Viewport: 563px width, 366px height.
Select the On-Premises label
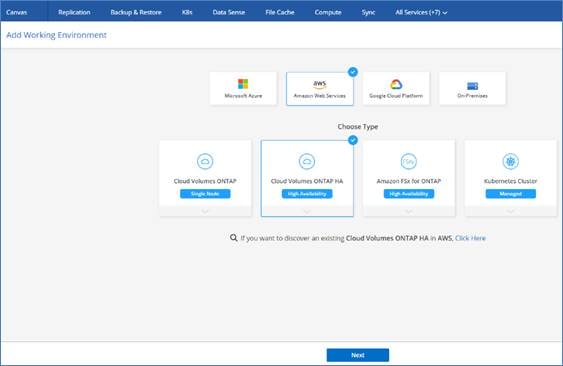473,96
